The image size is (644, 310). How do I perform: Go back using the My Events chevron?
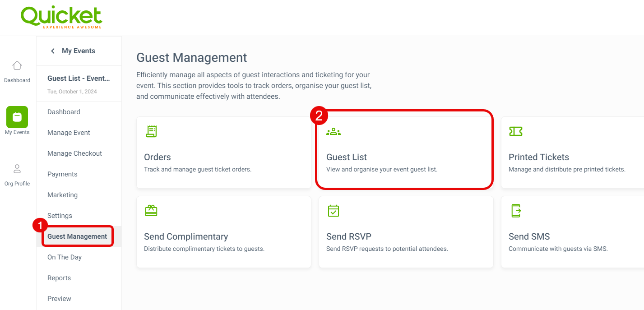[x=53, y=51]
